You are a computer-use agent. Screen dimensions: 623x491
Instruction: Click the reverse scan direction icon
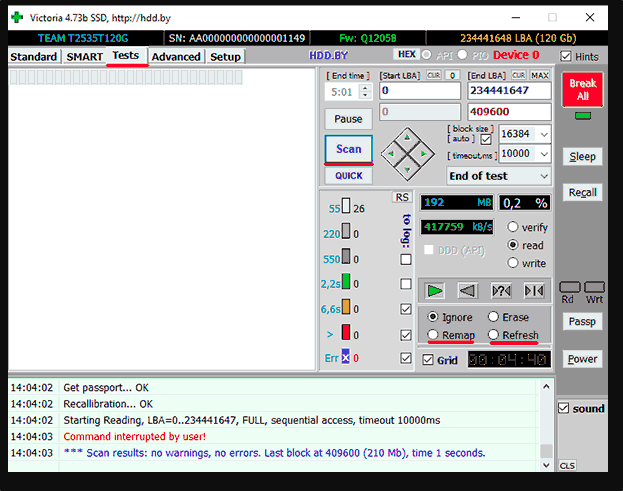pyautogui.click(x=467, y=291)
